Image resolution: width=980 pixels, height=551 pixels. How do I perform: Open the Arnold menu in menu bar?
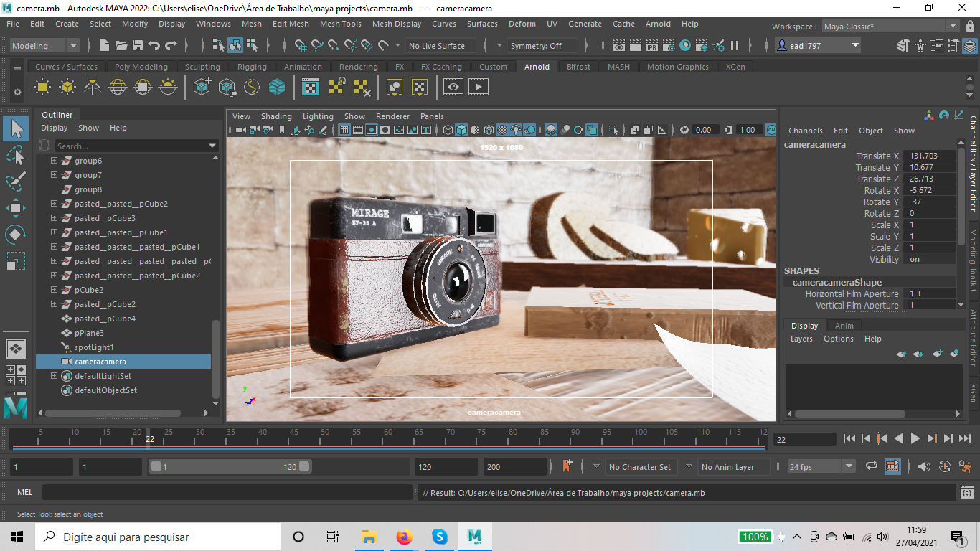(658, 24)
